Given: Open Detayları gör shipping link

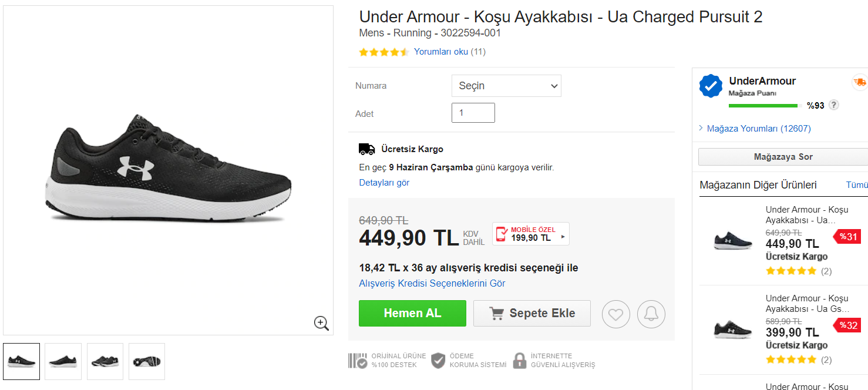Looking at the screenshot, I should click(x=384, y=183).
